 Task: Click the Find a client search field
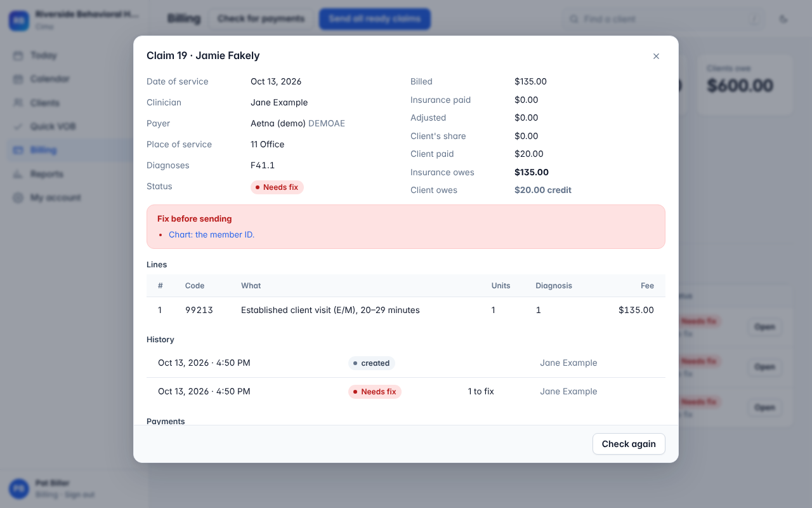[x=664, y=19]
